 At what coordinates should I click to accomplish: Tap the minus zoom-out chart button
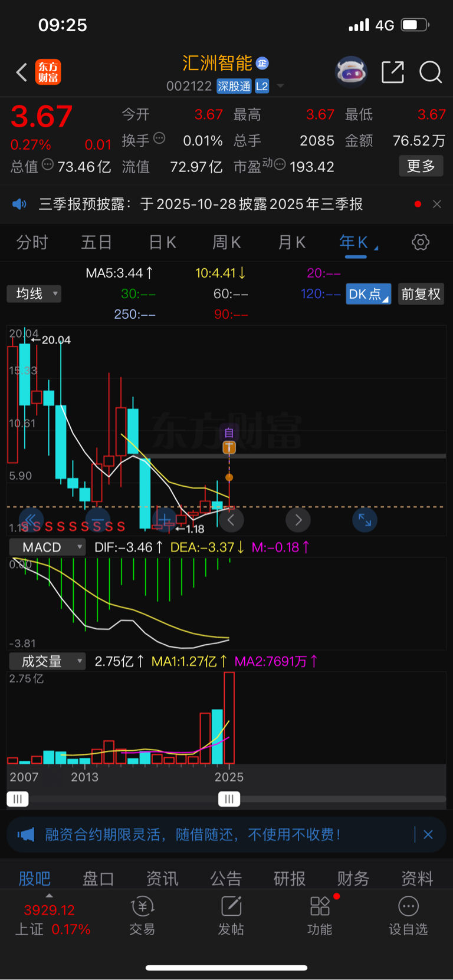tap(98, 520)
